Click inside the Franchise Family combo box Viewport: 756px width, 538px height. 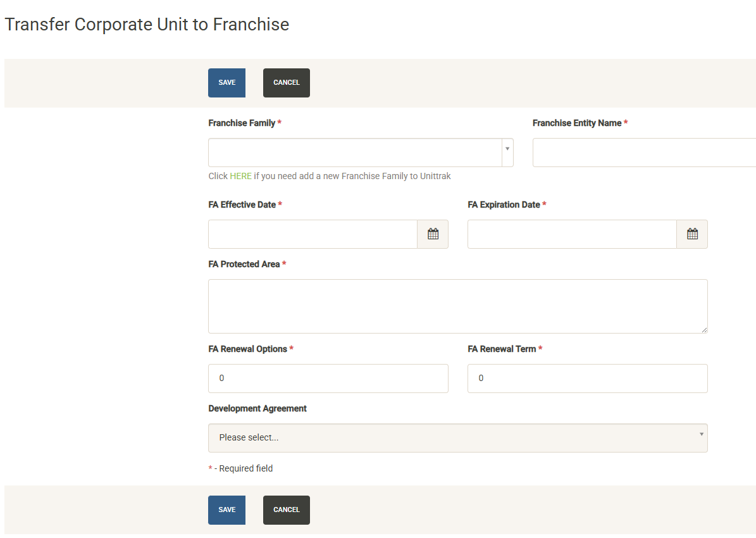tap(355, 153)
